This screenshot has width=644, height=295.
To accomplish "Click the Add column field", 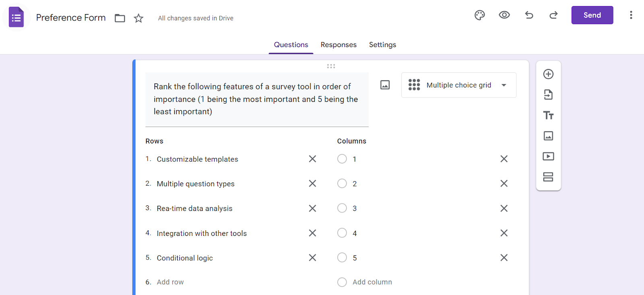I will click(372, 282).
